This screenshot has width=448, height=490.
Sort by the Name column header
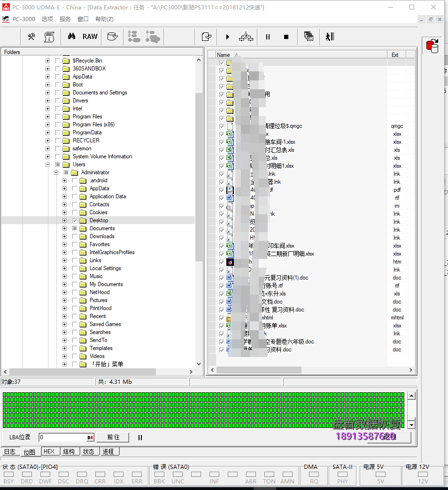(x=301, y=54)
